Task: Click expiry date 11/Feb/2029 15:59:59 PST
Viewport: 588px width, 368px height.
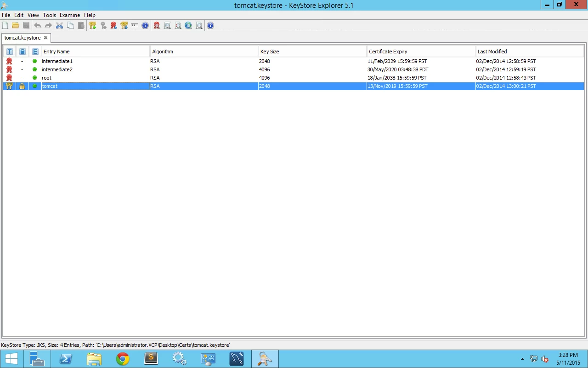Action: 397,61
